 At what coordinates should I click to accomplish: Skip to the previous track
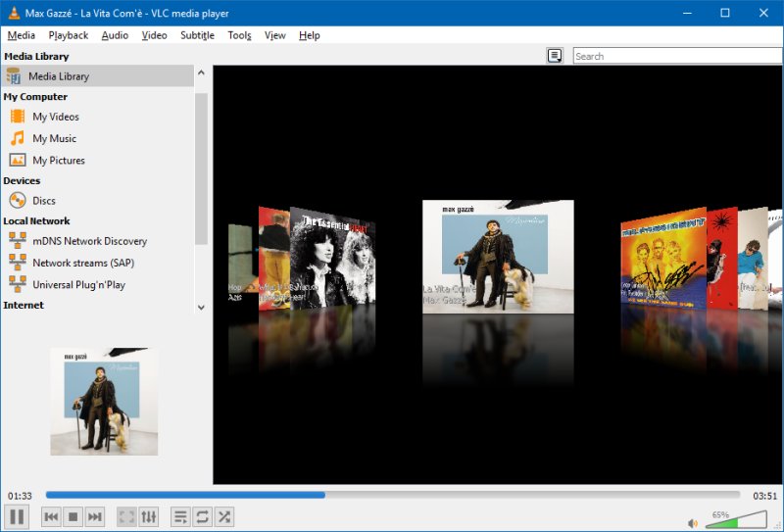[x=51, y=516]
